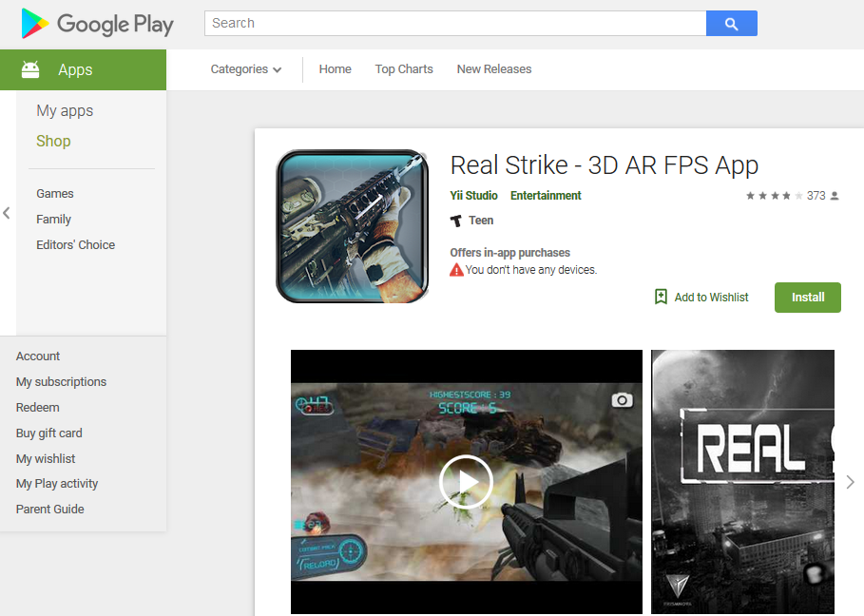Open the Games category link
Screen dimensions: 864x616
tap(55, 194)
